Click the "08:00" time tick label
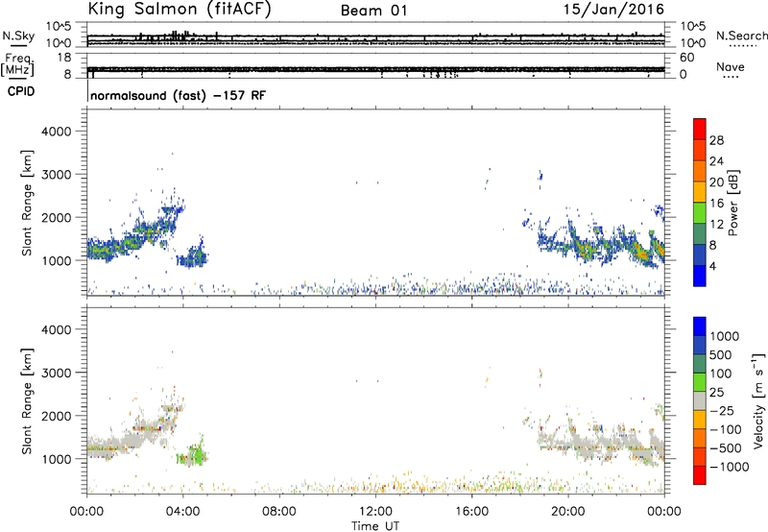Viewport: 768px width, 532px height. pyautogui.click(x=279, y=512)
